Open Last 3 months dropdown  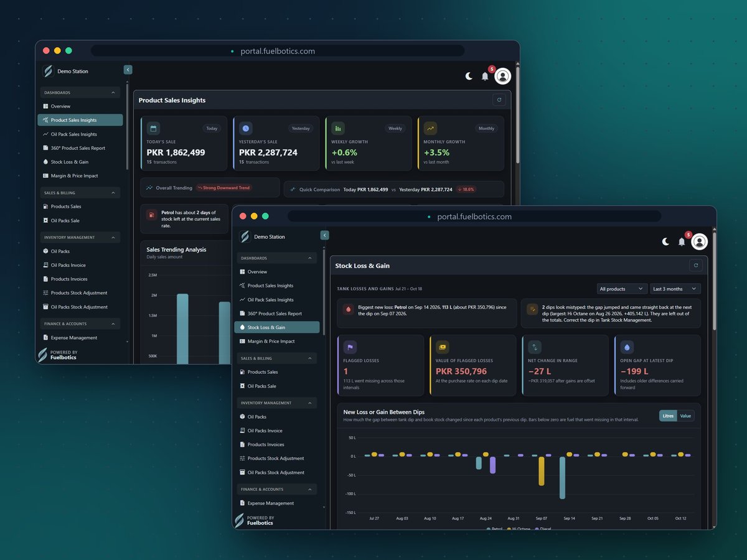(675, 289)
